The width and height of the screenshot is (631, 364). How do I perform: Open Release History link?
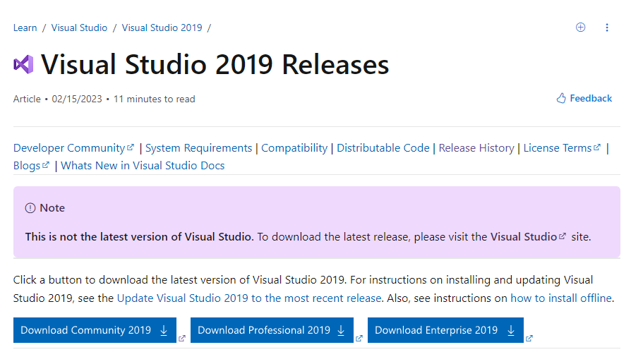(476, 148)
